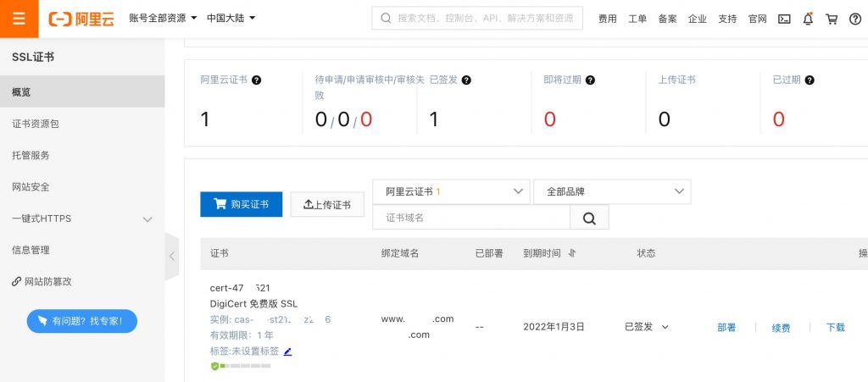Show help tooltip for 已签发
The height and width of the screenshot is (382, 868).
[x=467, y=80]
